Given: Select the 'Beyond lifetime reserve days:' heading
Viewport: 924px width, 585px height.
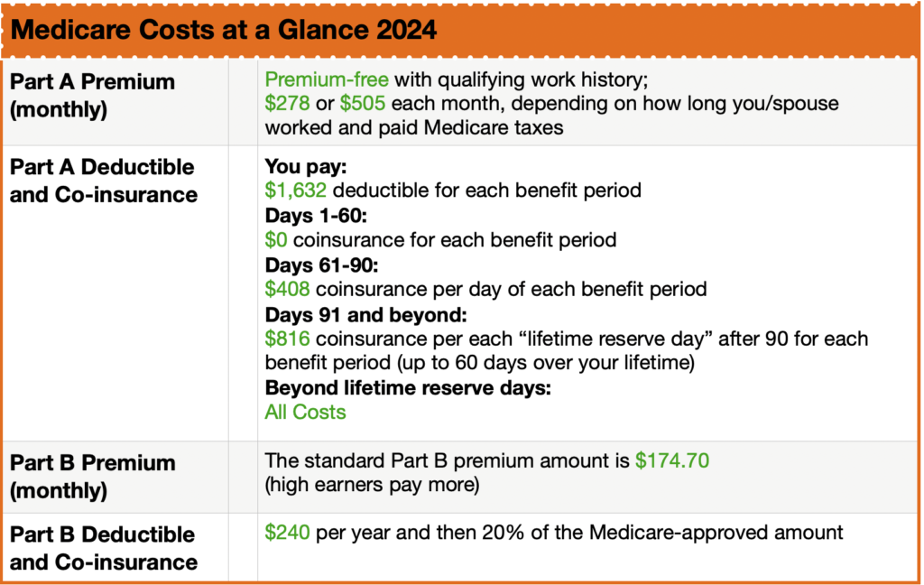Looking at the screenshot, I should (x=408, y=388).
